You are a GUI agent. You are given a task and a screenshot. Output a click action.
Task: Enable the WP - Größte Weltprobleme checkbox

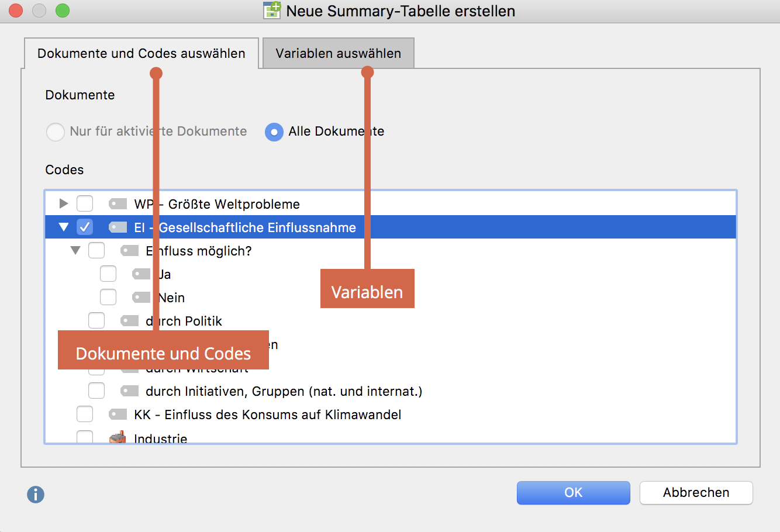pyautogui.click(x=85, y=204)
